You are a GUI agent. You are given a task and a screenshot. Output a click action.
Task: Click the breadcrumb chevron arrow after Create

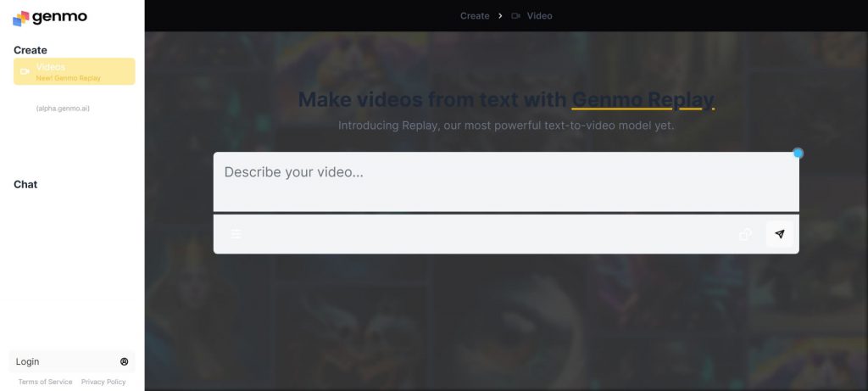click(x=500, y=16)
